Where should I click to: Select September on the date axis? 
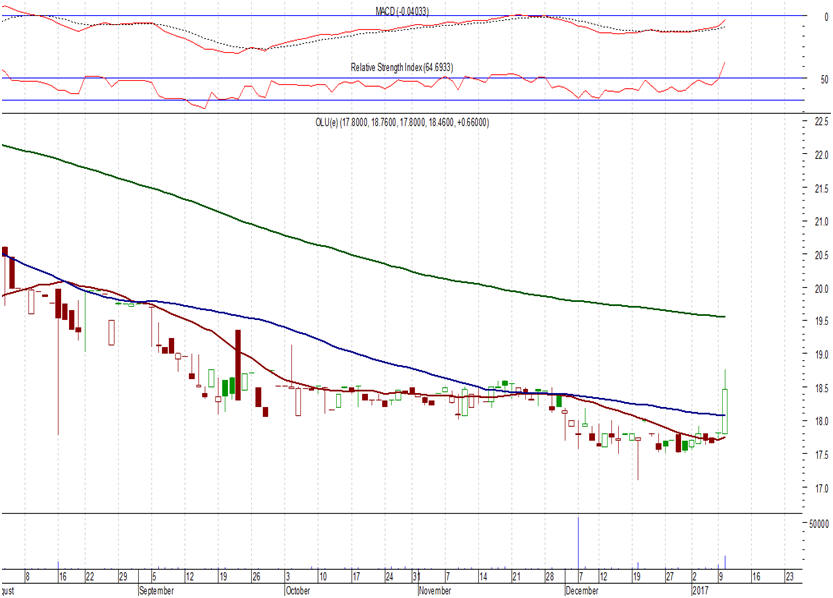point(155,591)
